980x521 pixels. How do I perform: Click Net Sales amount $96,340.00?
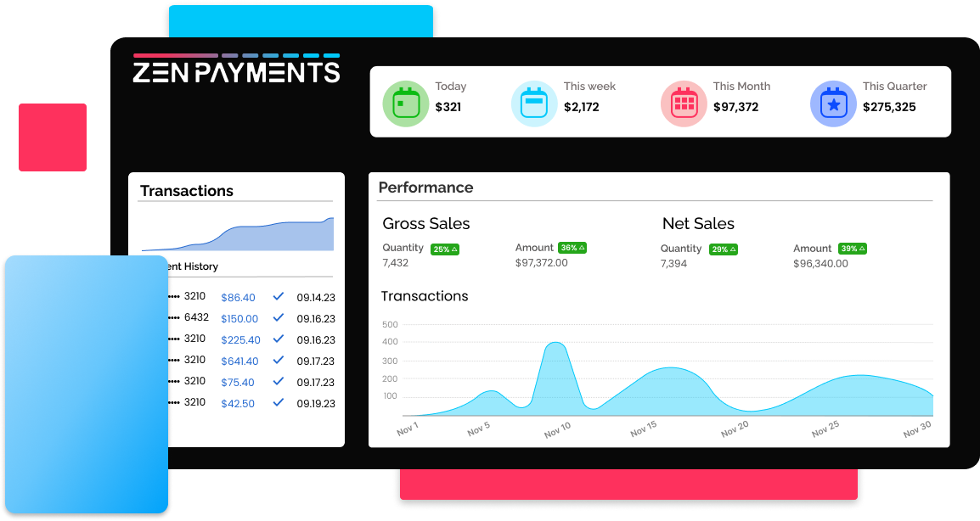820,264
